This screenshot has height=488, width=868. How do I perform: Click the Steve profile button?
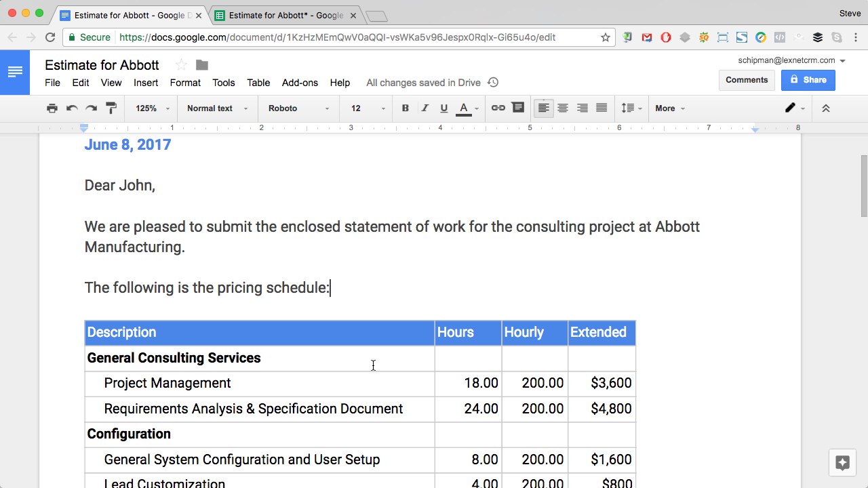click(x=850, y=13)
